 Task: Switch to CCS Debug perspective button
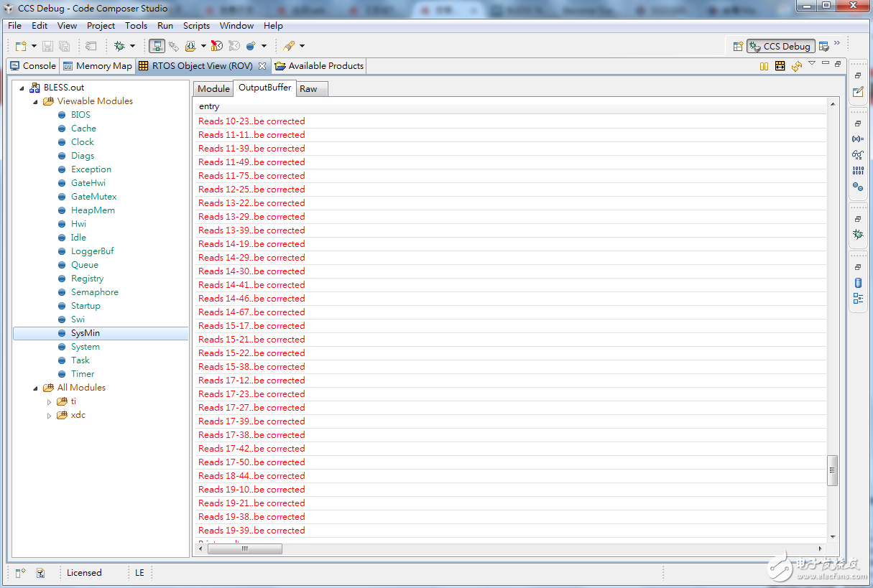click(x=781, y=46)
